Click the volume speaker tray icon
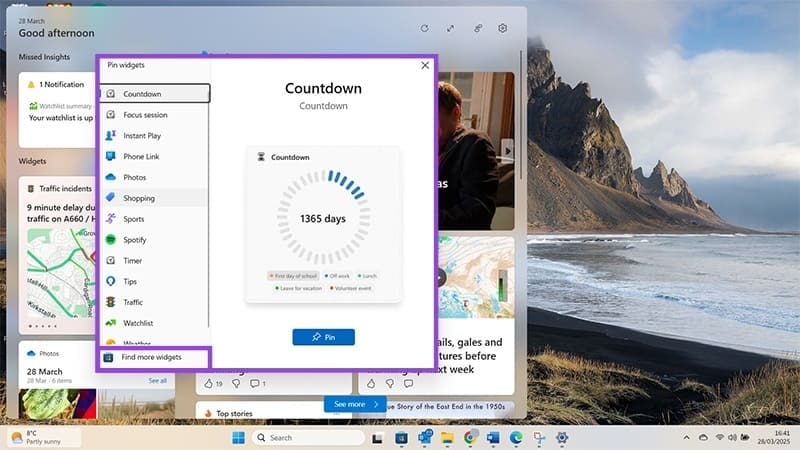 pos(732,437)
